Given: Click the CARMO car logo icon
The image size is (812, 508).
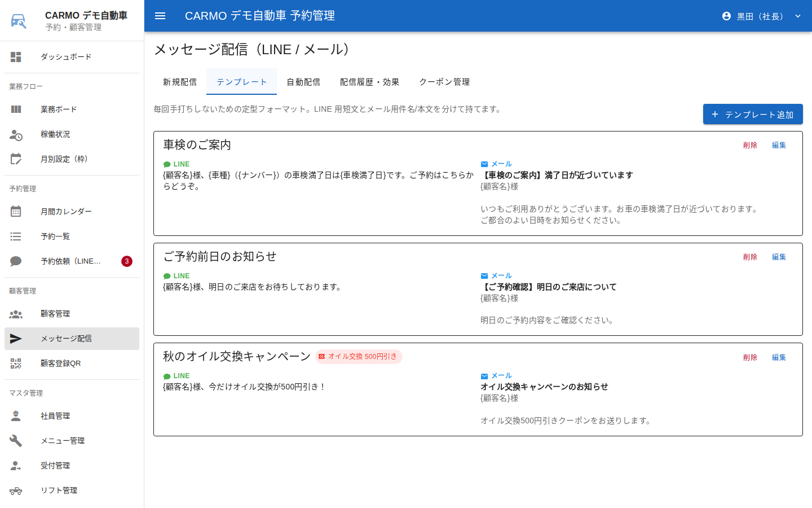Looking at the screenshot, I should click(19, 21).
